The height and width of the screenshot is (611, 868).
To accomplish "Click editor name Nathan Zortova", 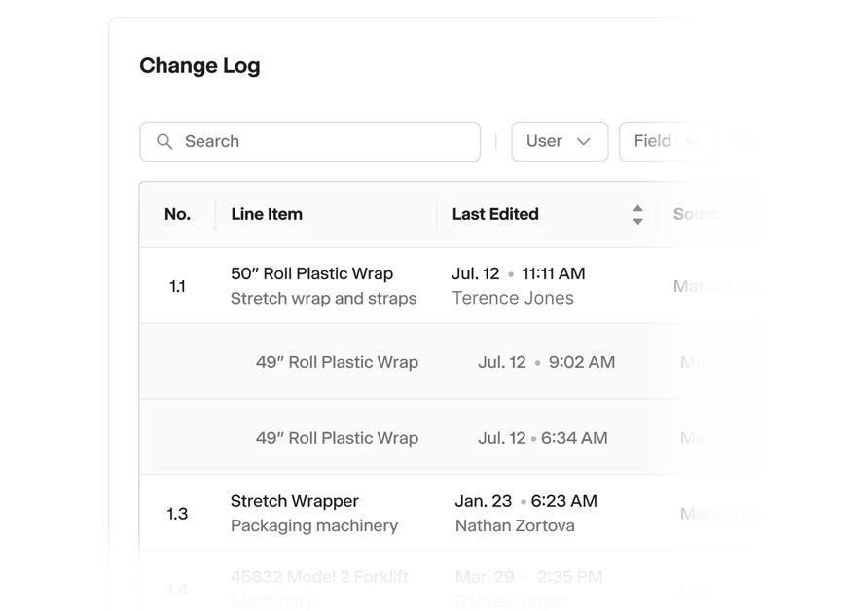I will tap(515, 525).
